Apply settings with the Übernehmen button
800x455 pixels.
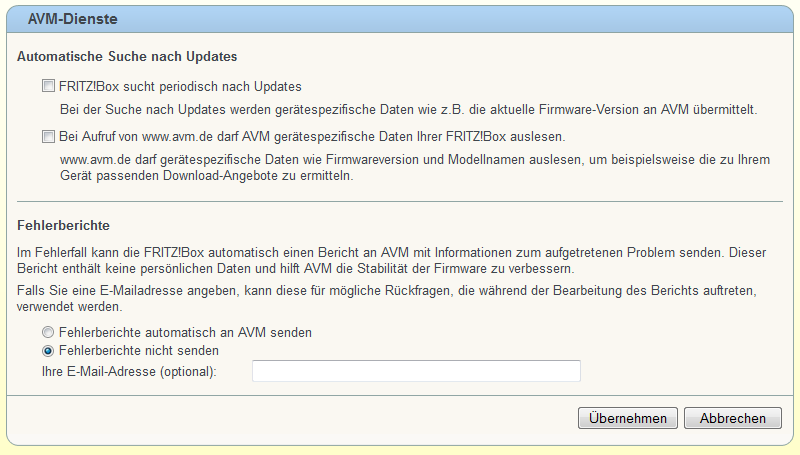(628, 418)
